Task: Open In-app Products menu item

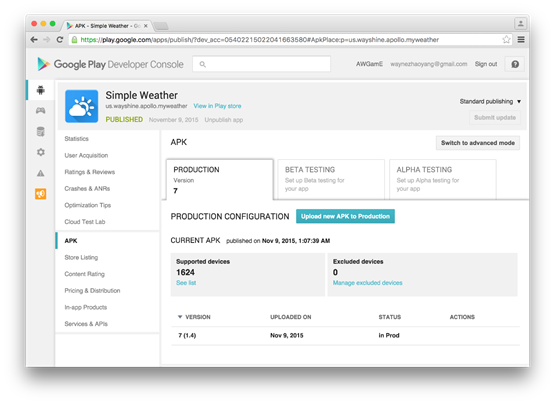Action: point(85,307)
